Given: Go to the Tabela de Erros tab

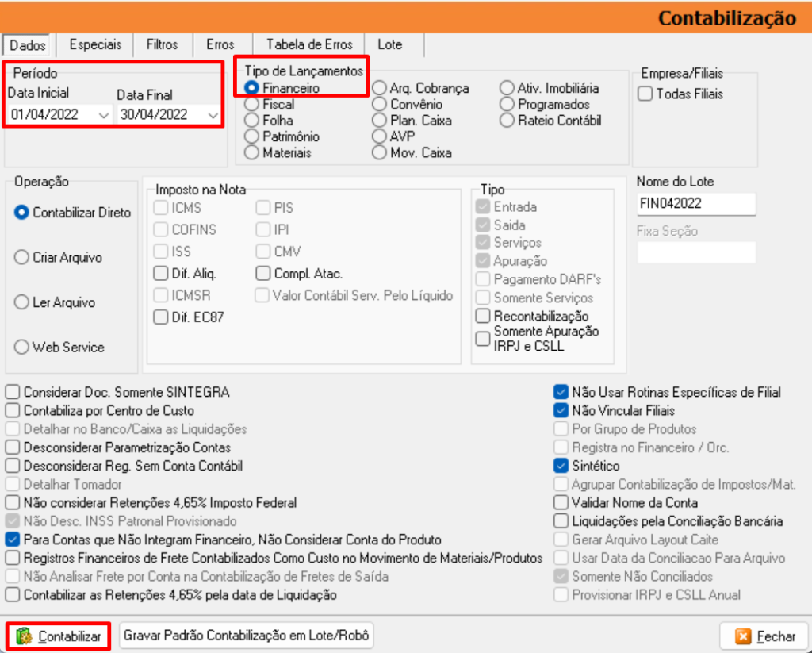Looking at the screenshot, I should (308, 44).
